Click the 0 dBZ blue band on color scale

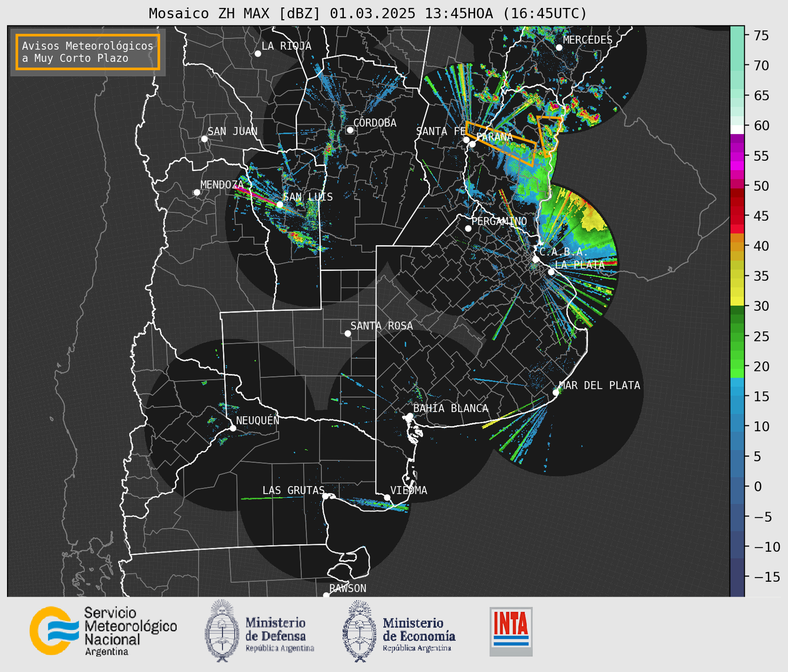tap(737, 486)
